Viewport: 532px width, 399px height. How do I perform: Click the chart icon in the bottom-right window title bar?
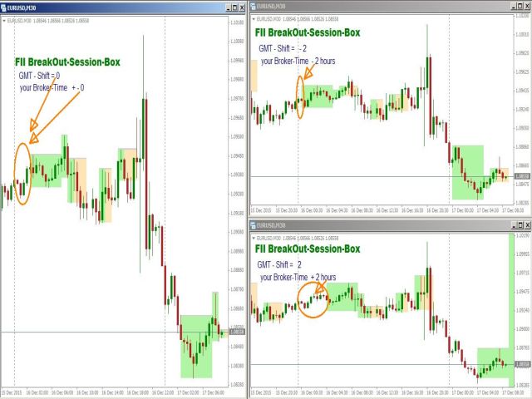point(253,225)
